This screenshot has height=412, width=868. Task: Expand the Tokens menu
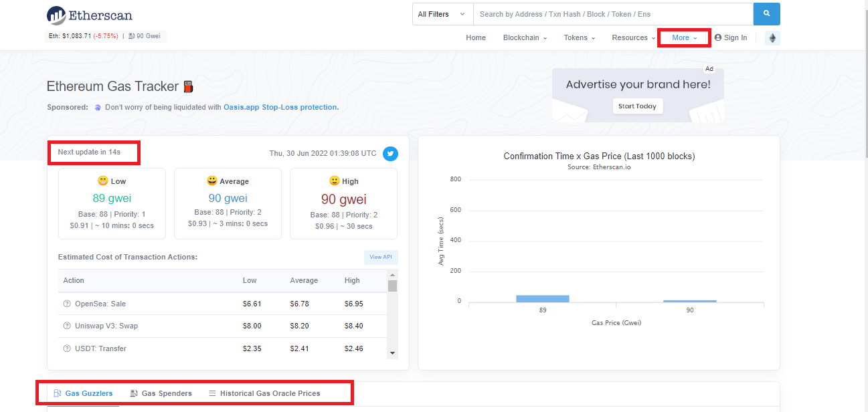[580, 37]
